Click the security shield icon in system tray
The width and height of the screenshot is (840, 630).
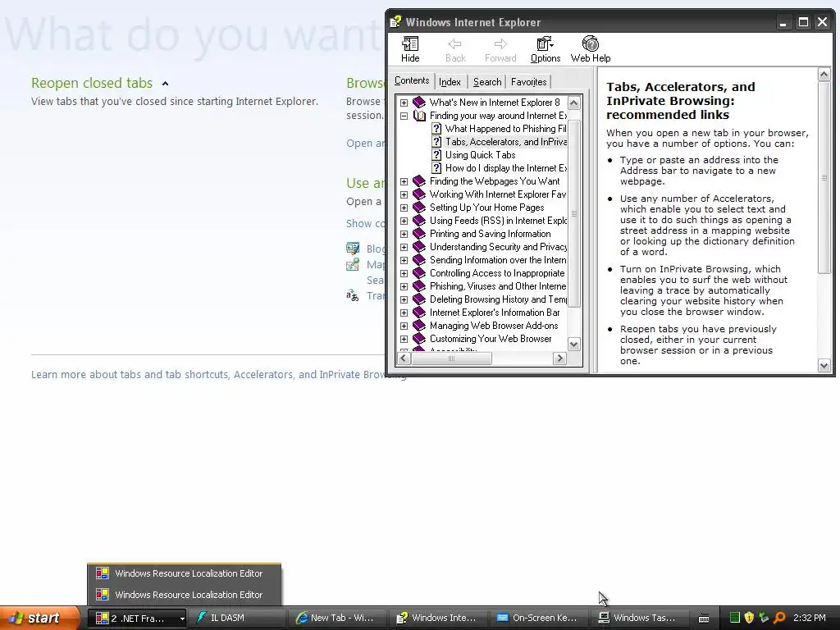pyautogui.click(x=749, y=618)
